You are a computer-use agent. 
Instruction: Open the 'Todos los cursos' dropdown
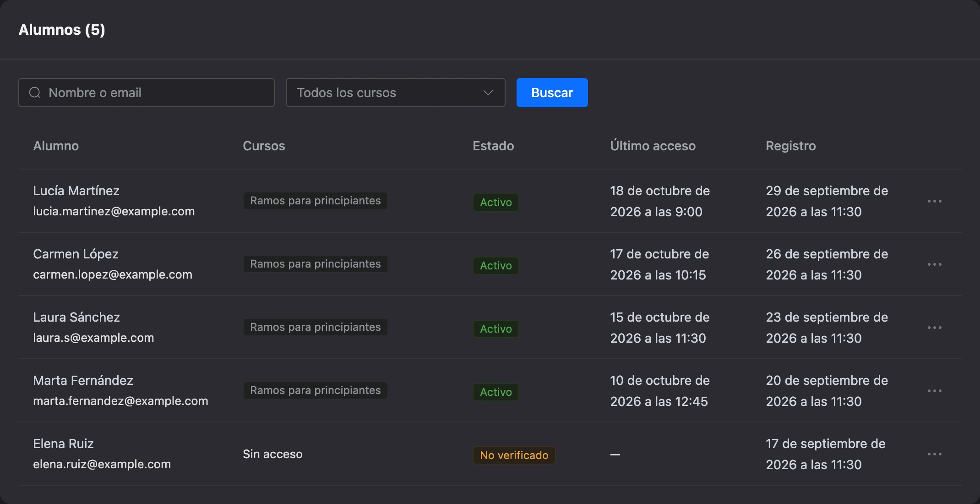pos(395,93)
